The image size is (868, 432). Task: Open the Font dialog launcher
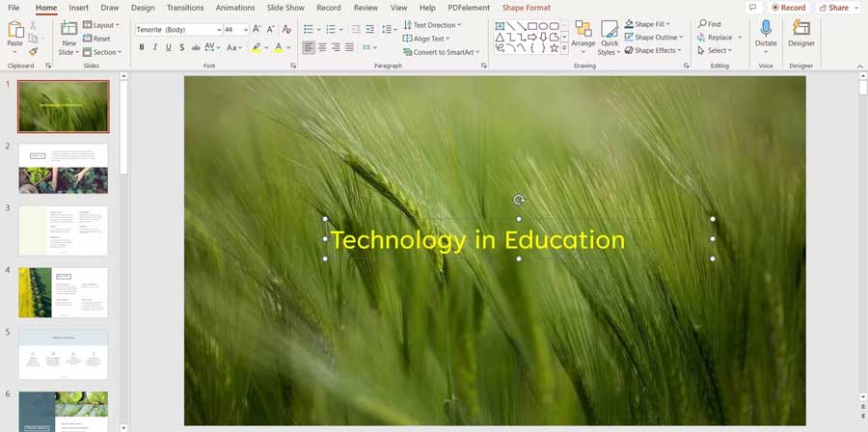[x=293, y=66]
